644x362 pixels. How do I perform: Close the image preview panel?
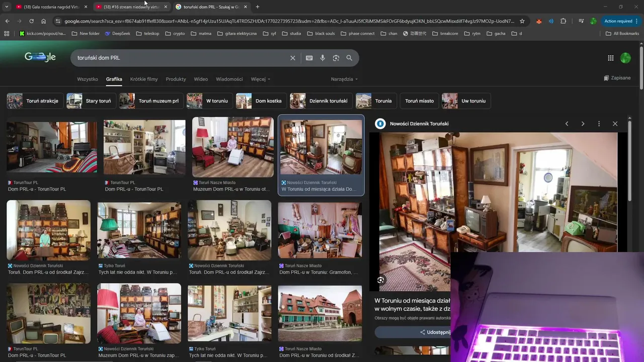(615, 124)
